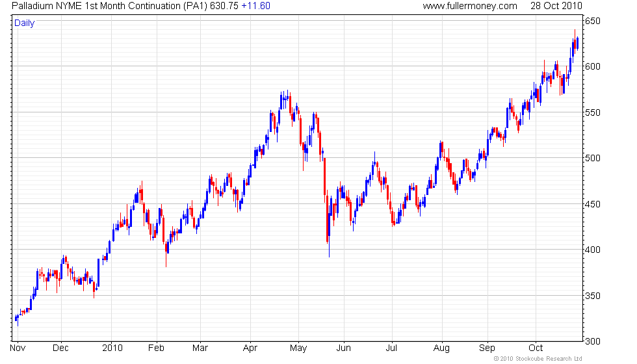
Task: Click the Mar month label
Action: point(200,348)
